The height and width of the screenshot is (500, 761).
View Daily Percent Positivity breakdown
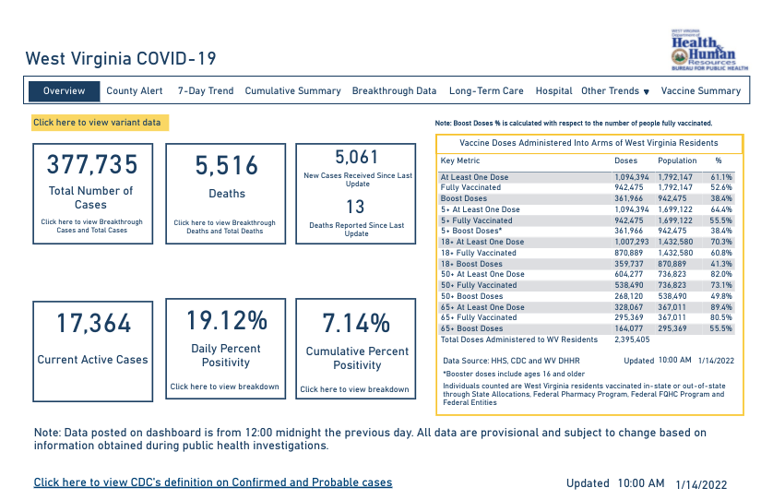point(224,386)
